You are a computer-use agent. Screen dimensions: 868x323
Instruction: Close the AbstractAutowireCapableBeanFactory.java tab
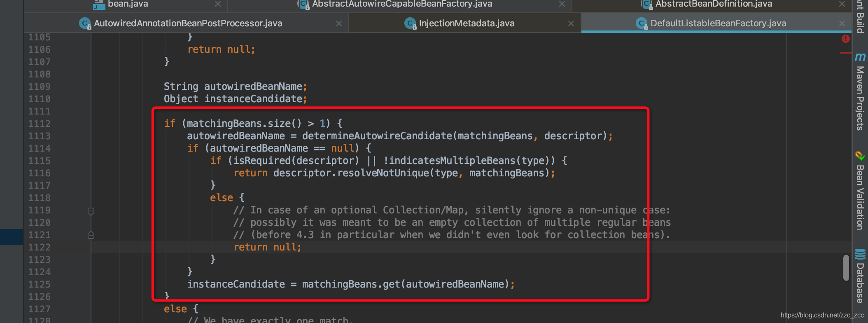(x=562, y=4)
